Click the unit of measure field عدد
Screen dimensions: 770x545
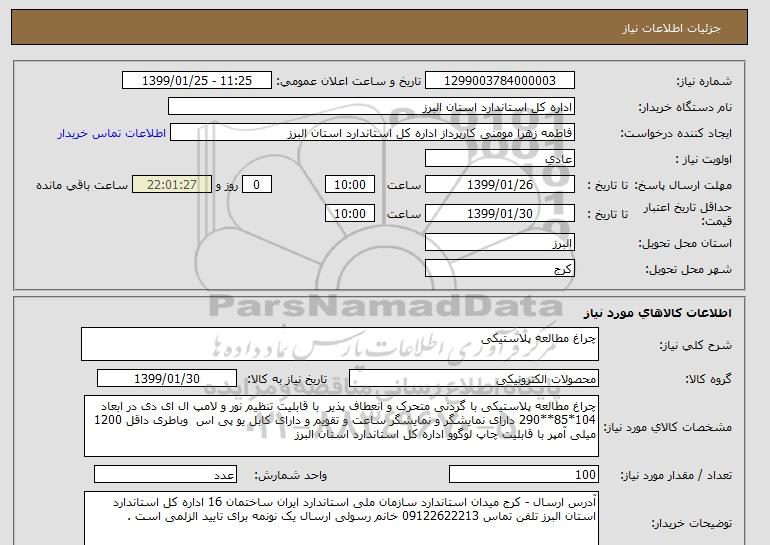[165, 475]
